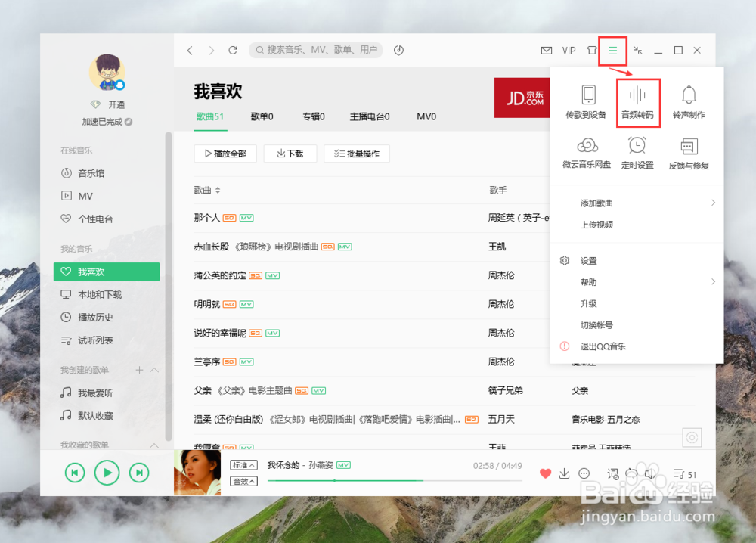
Task: Expand 帮助 help submenu
Action: click(x=637, y=282)
